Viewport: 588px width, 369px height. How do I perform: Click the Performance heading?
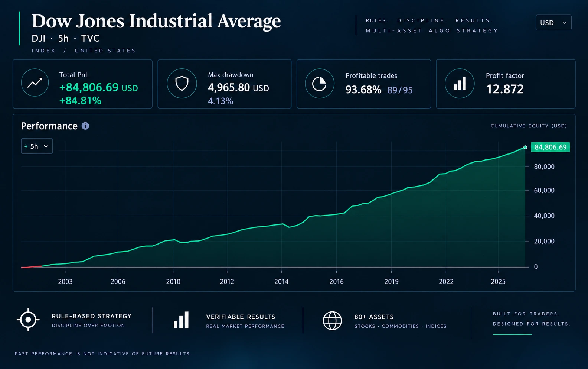[x=49, y=126]
